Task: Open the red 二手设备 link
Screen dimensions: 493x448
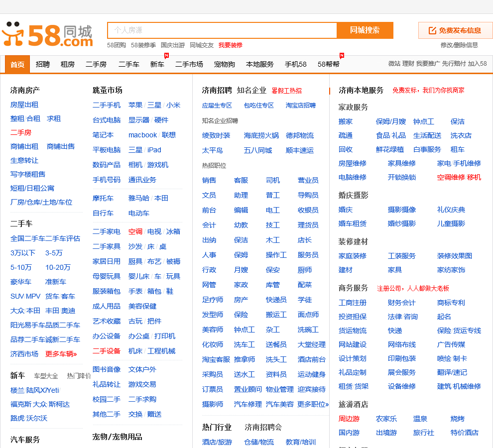Action: point(107,351)
